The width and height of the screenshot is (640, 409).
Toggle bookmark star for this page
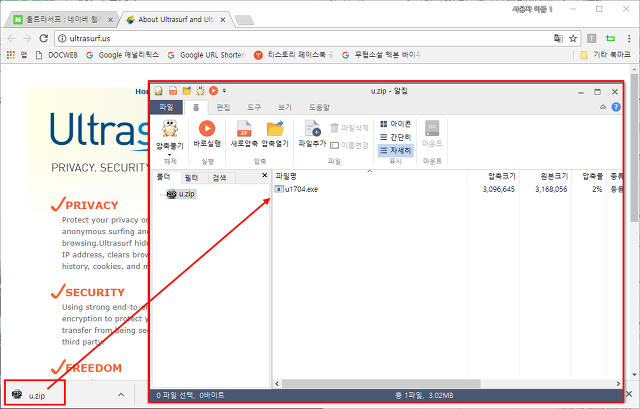pyautogui.click(x=573, y=38)
